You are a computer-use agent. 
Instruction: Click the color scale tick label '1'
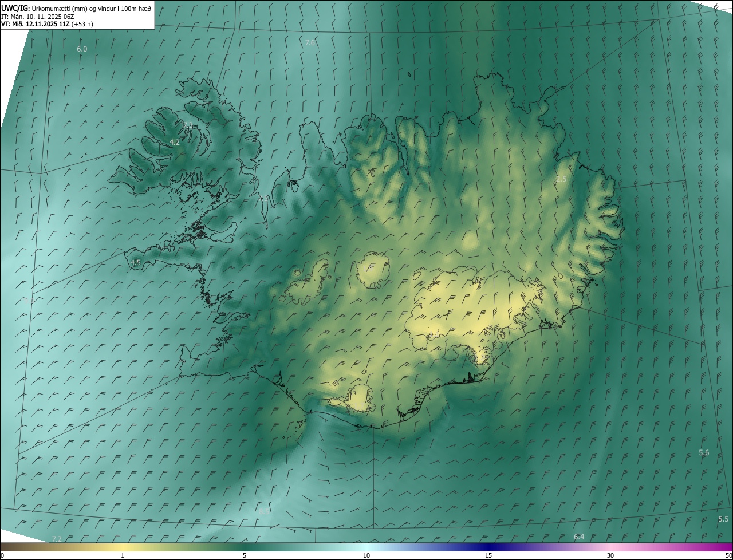point(123,555)
